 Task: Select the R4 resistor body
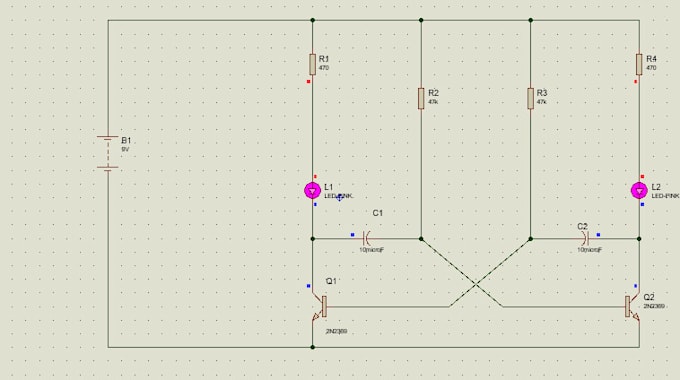tap(639, 64)
